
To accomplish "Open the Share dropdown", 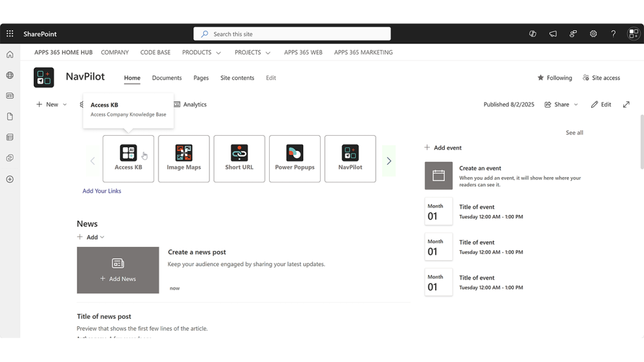I will 561,105.
